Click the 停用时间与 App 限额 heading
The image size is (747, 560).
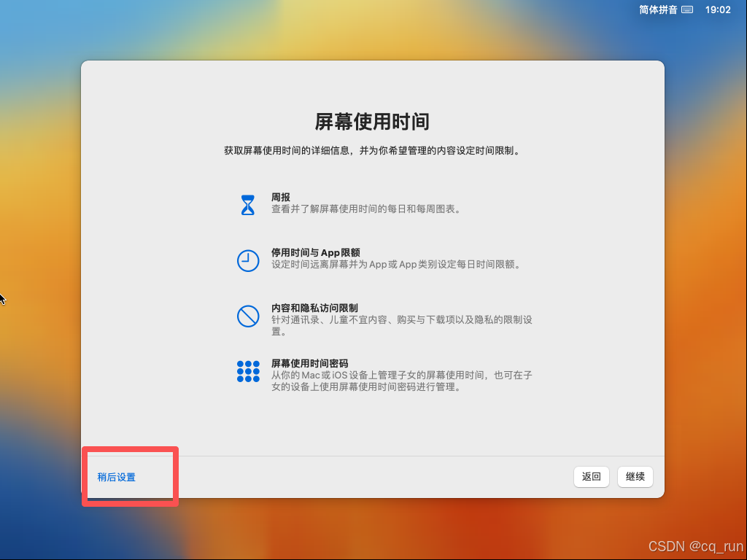point(315,252)
